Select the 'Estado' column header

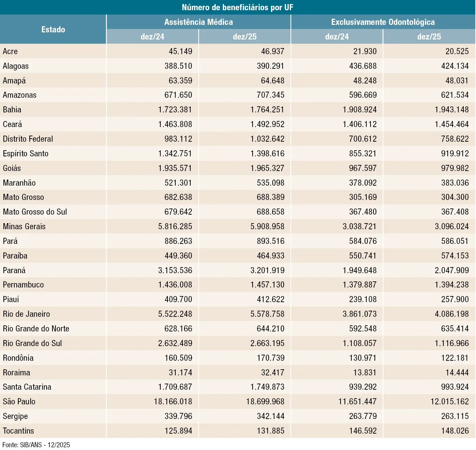coord(53,30)
